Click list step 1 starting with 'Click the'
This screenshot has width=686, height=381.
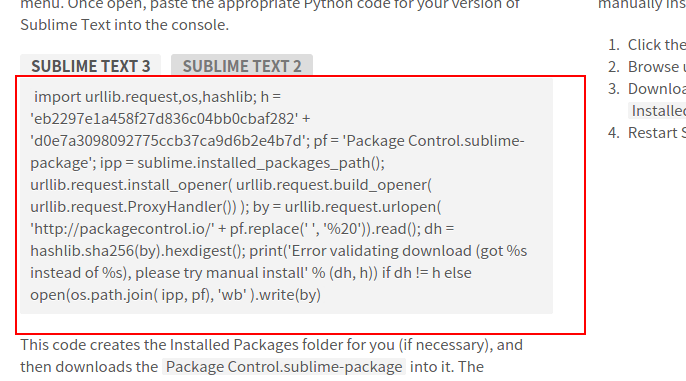[647, 45]
